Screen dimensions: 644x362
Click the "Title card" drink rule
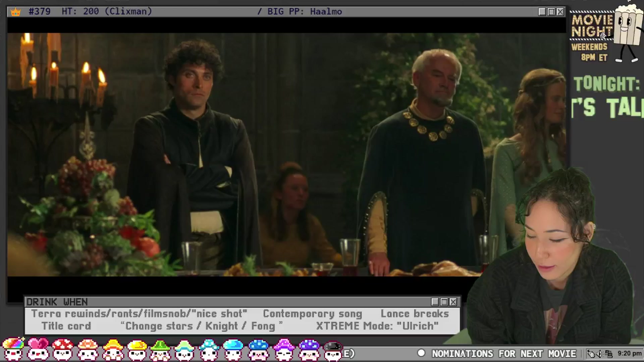[66, 326]
